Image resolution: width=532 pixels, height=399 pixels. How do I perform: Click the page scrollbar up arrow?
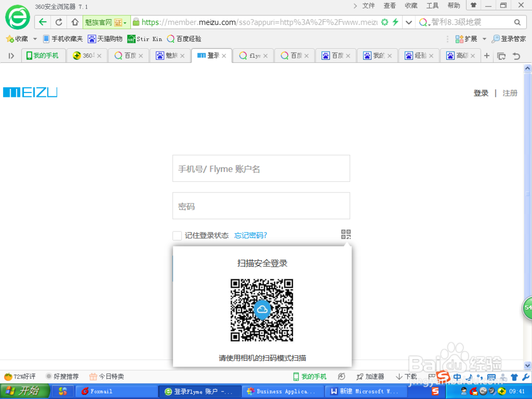[x=528, y=68]
